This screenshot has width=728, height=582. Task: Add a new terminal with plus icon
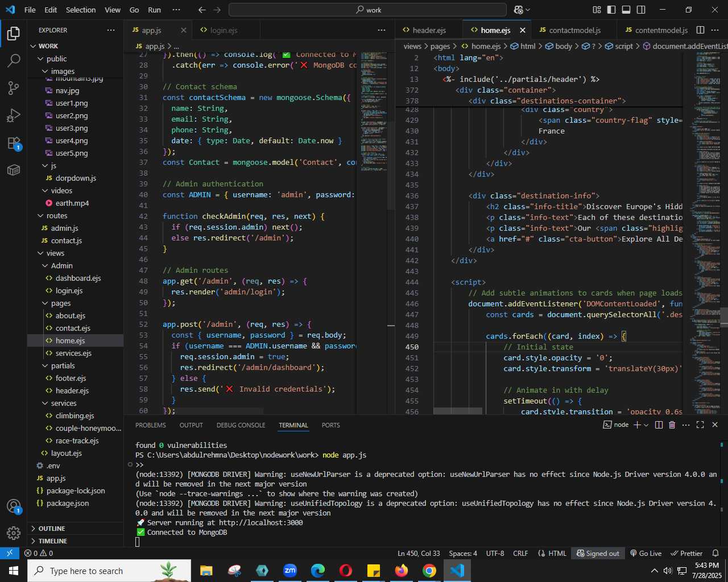click(637, 425)
